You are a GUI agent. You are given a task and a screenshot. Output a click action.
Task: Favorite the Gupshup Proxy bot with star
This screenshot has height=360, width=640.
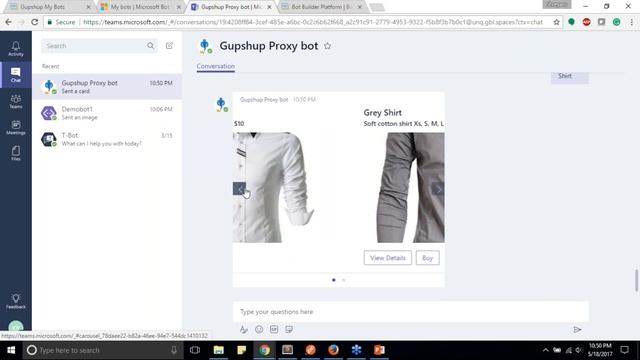(327, 46)
